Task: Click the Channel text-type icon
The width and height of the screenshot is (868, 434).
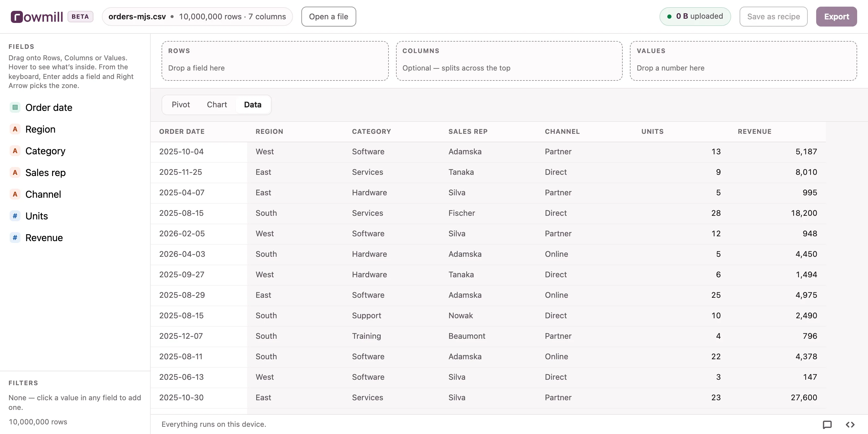Action: pyautogui.click(x=15, y=194)
